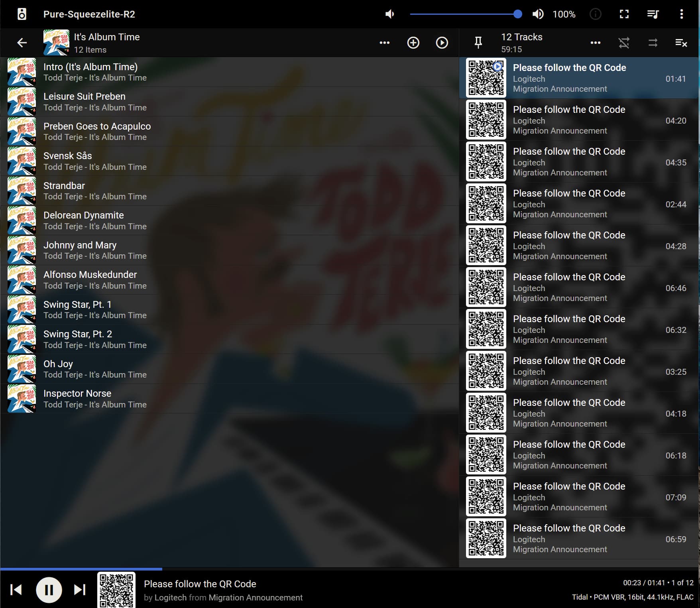Select track Strandbar
The height and width of the screenshot is (608, 700).
(230, 191)
